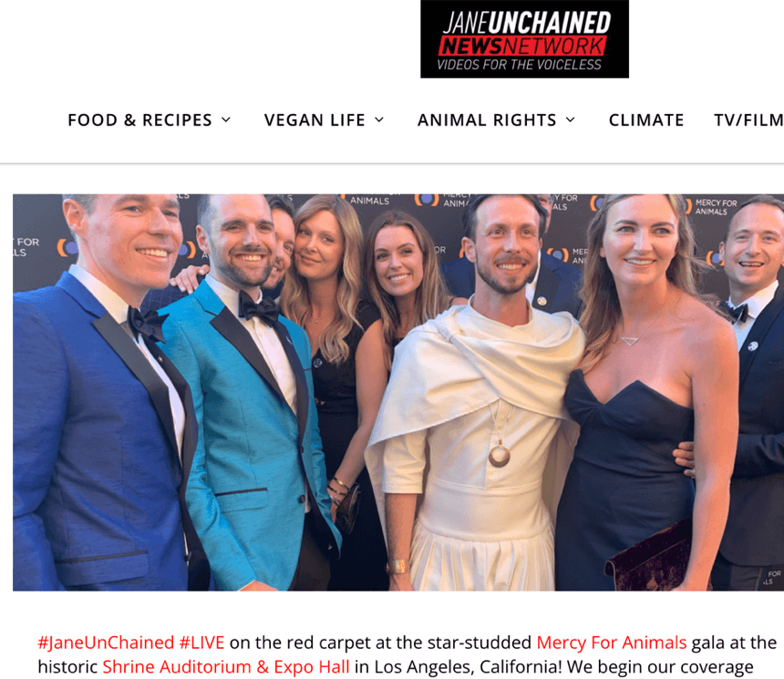This screenshot has height=679, width=784.
Task: Open the Animal Rights menu item
Action: (487, 120)
